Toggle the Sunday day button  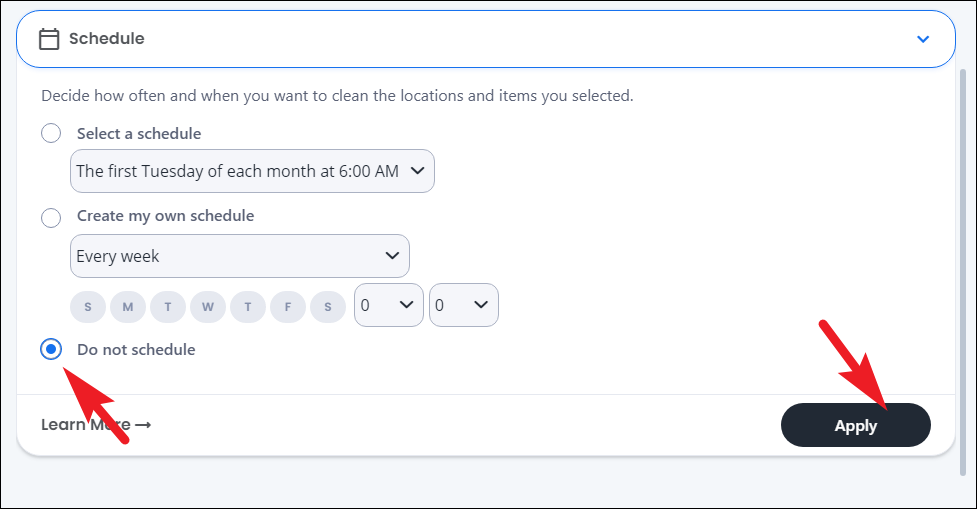[88, 307]
